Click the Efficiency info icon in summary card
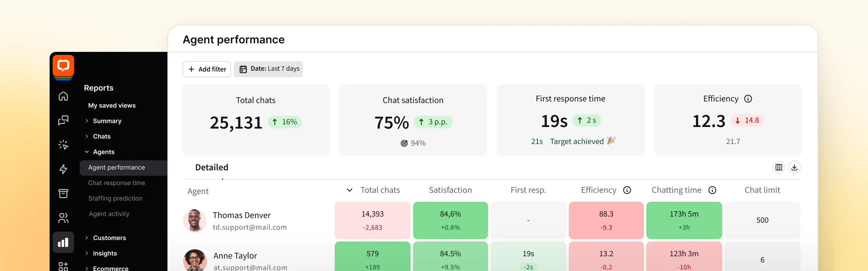Screen dimensions: 868x271 pyautogui.click(x=748, y=99)
